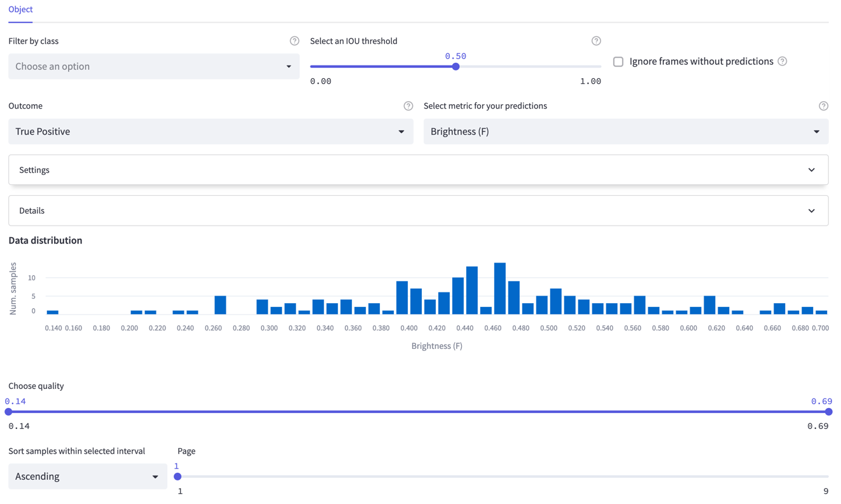
Task: Switch to the Object tab
Action: (x=20, y=10)
